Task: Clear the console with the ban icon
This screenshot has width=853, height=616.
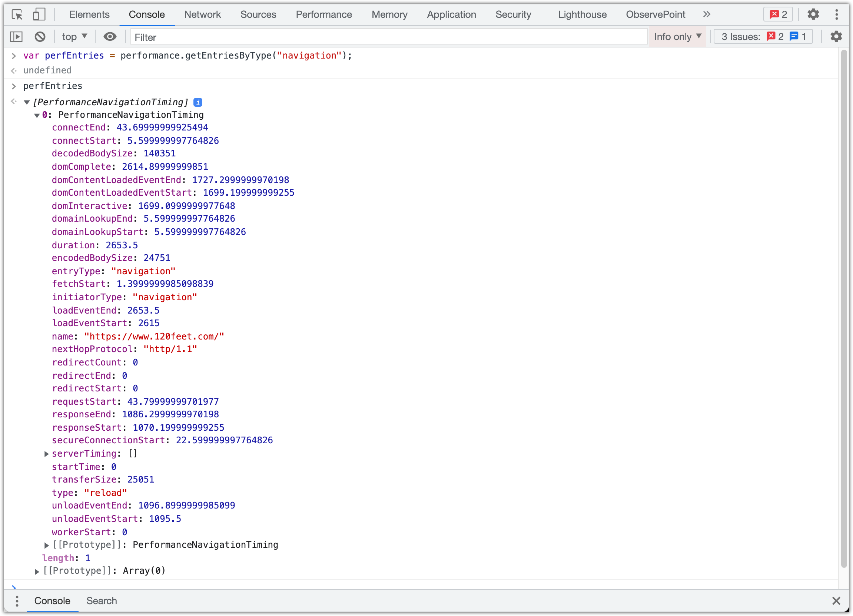Action: tap(40, 36)
